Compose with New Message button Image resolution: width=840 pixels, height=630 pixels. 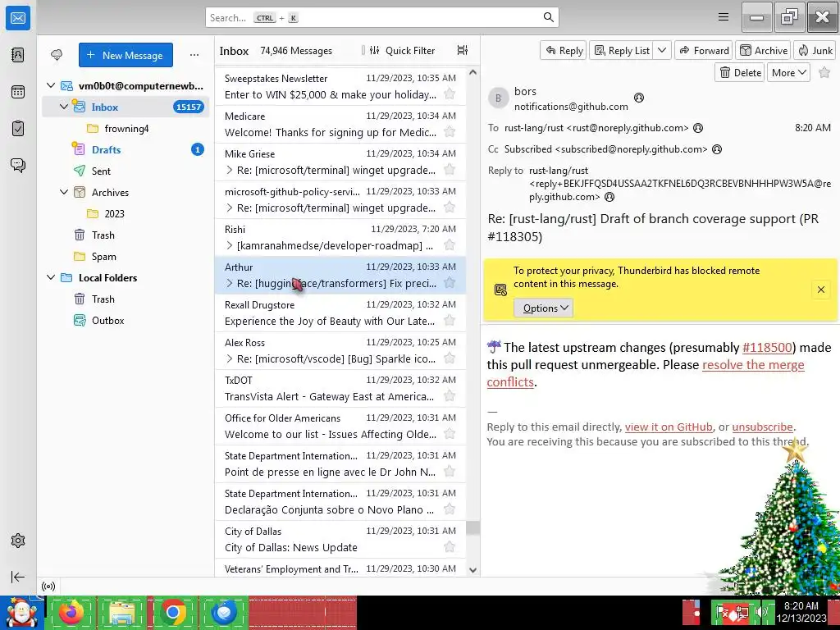click(x=126, y=55)
